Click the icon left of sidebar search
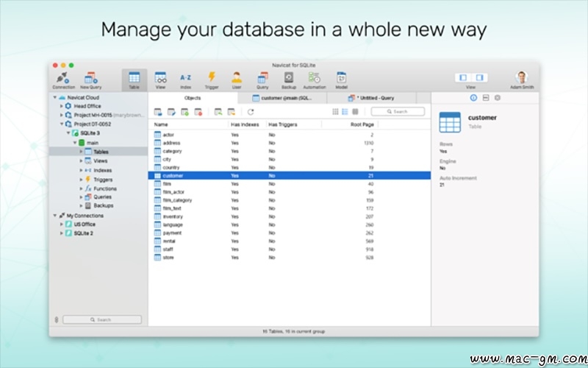The width and height of the screenshot is (588, 368). pyautogui.click(x=57, y=319)
